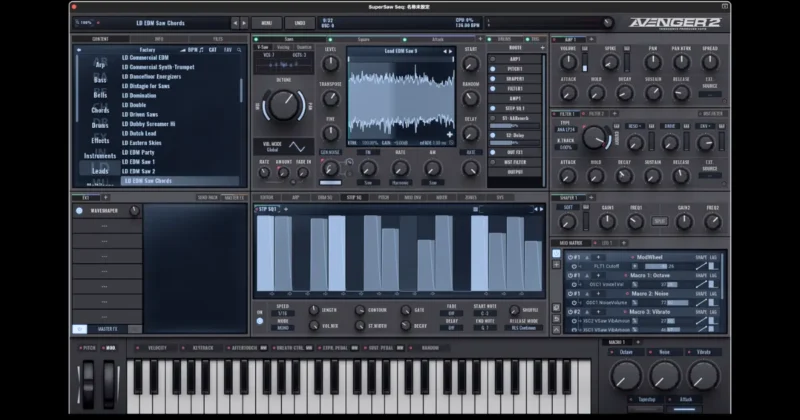Open the VIB. MODE Global selector
This screenshot has width=800, height=420.
283,147
